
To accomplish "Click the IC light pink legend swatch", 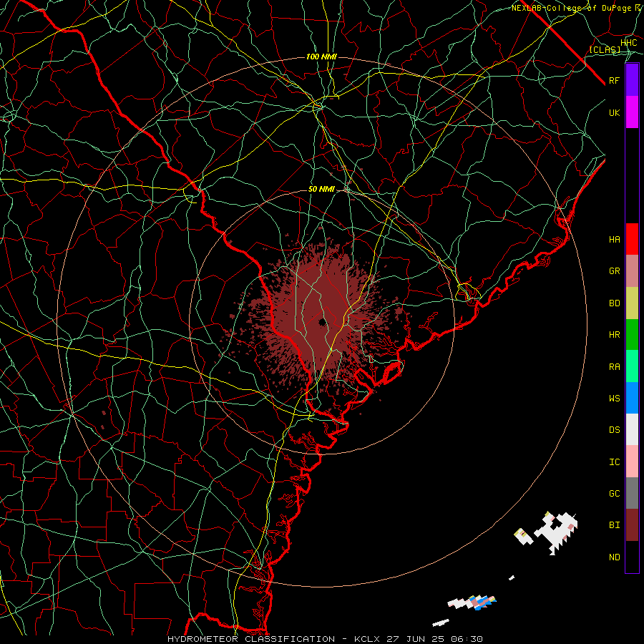I will [632, 462].
